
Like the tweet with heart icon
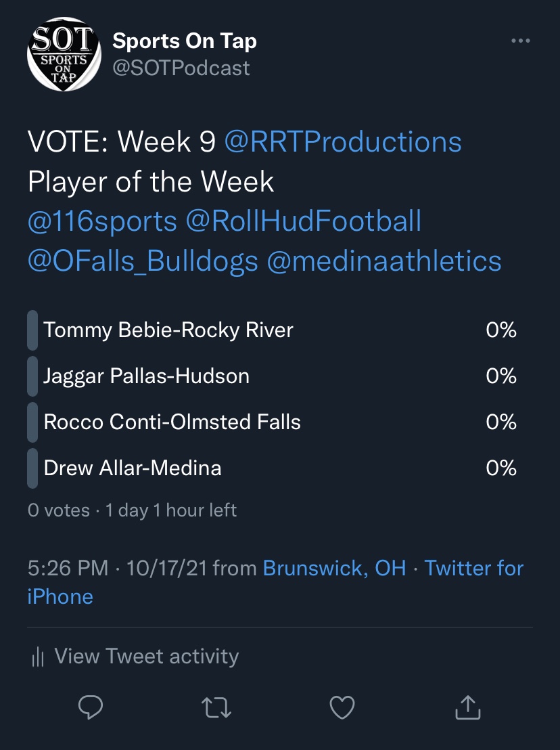tap(342, 707)
